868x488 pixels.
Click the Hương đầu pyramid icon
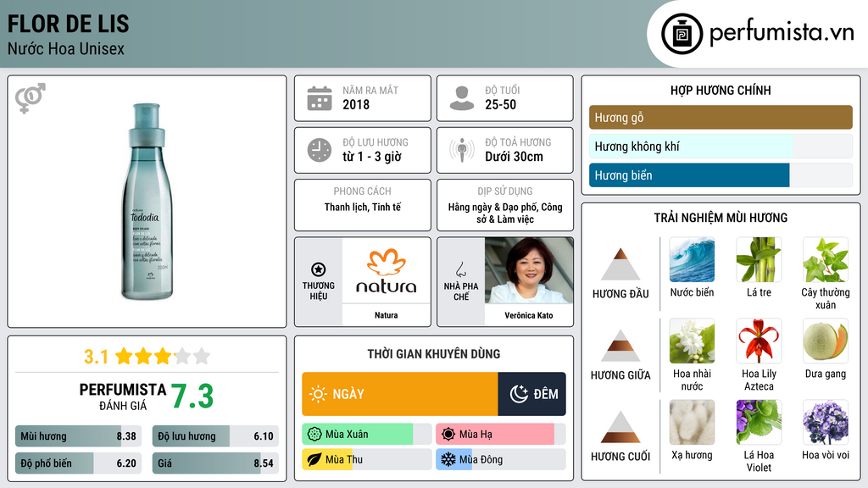pos(620,264)
